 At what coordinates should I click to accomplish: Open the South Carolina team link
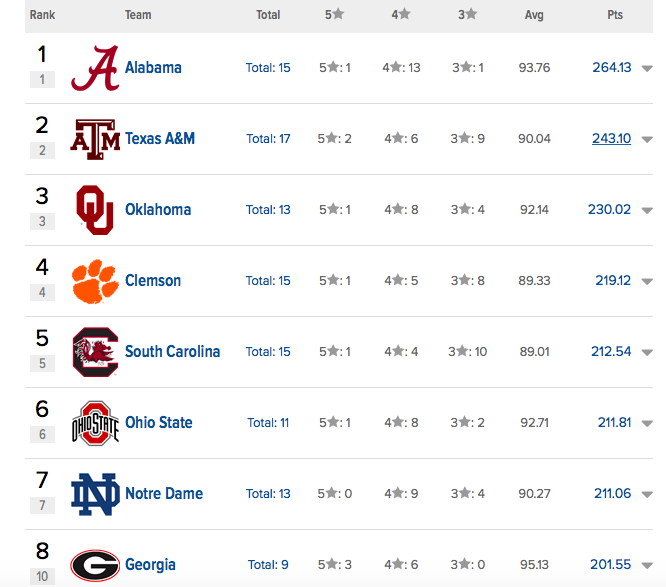pos(172,352)
